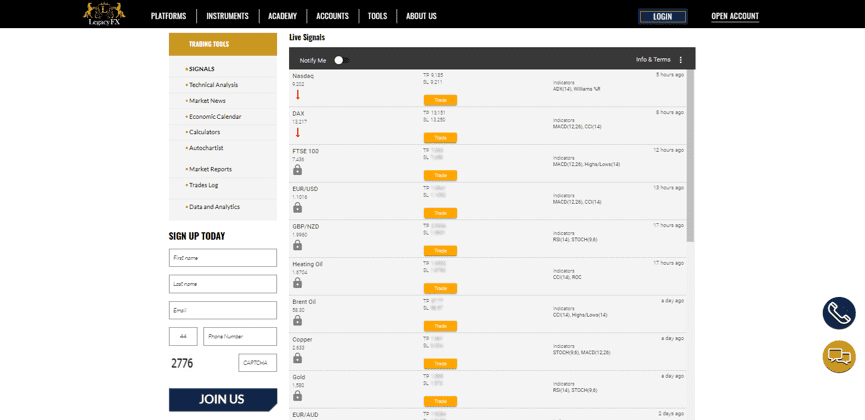Screen dimensions: 865x420
Task: Open the Tools menu
Action: (x=377, y=16)
